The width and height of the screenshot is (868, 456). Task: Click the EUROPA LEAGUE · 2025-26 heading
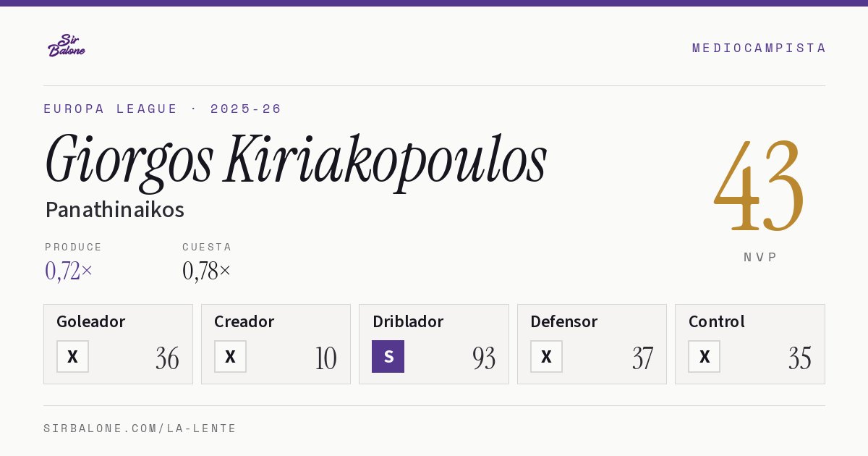pos(163,109)
